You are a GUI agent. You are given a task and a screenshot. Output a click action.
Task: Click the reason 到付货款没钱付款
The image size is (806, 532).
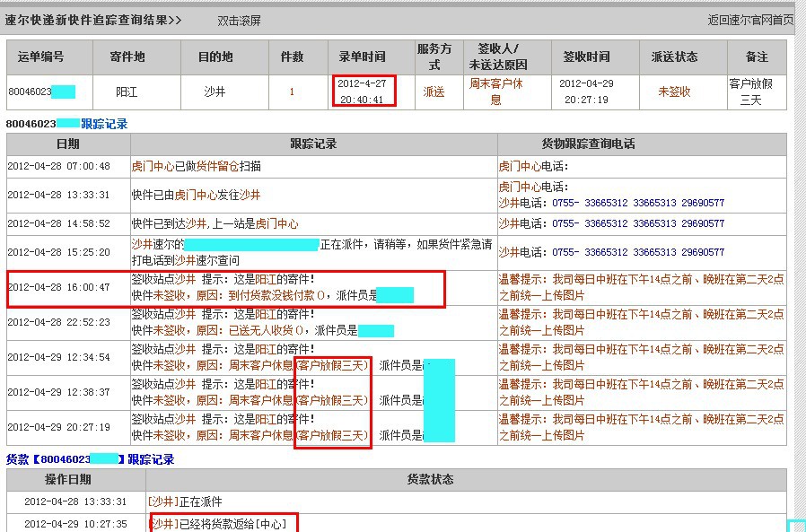pyautogui.click(x=273, y=295)
